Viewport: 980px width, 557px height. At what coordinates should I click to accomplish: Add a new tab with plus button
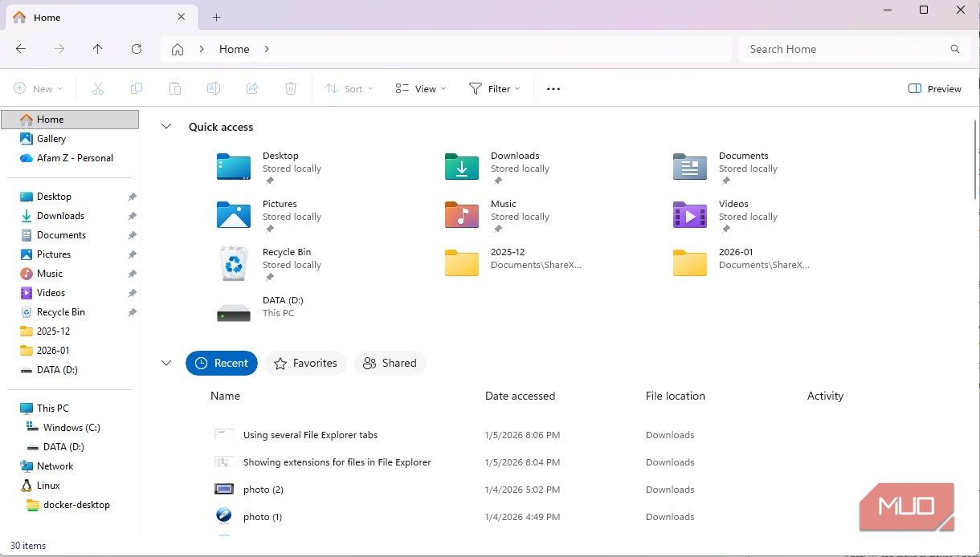click(217, 17)
